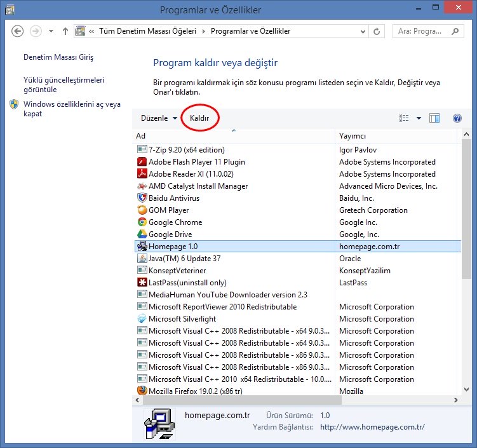Click the search magnifier icon
This screenshot has height=448, width=477.
click(455, 31)
